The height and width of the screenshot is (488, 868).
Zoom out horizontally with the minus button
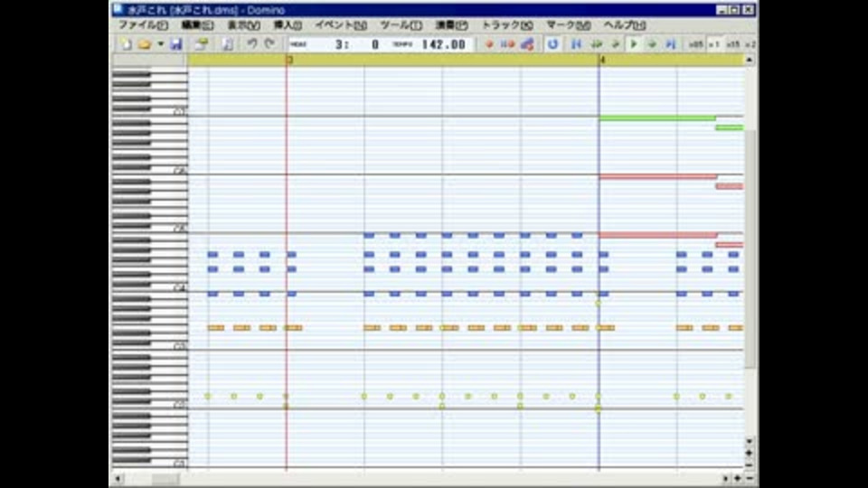point(750,479)
